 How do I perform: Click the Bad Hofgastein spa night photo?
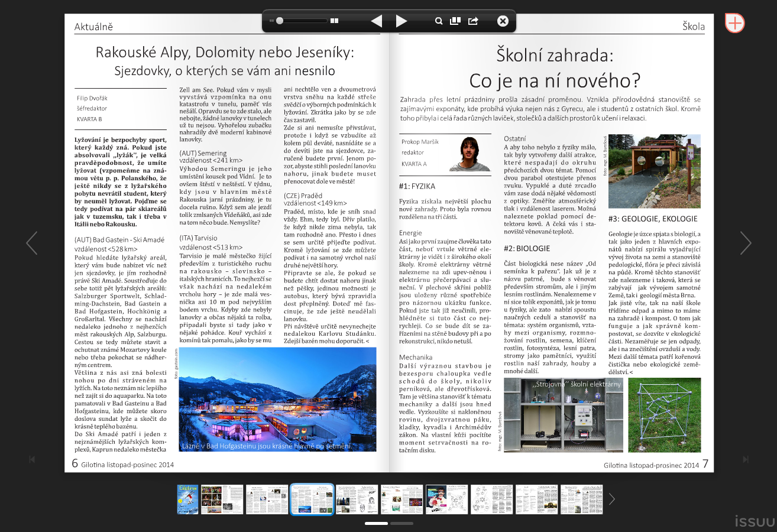click(278, 399)
